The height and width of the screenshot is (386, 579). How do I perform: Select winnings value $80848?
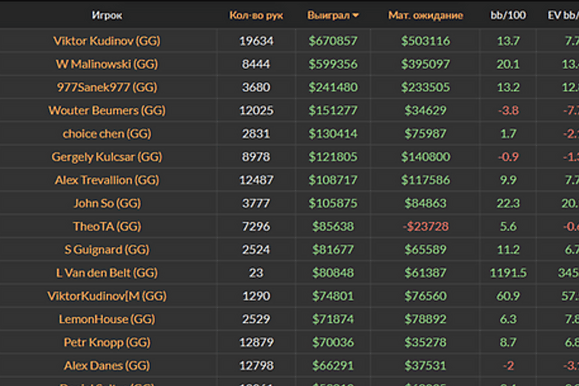coord(333,273)
